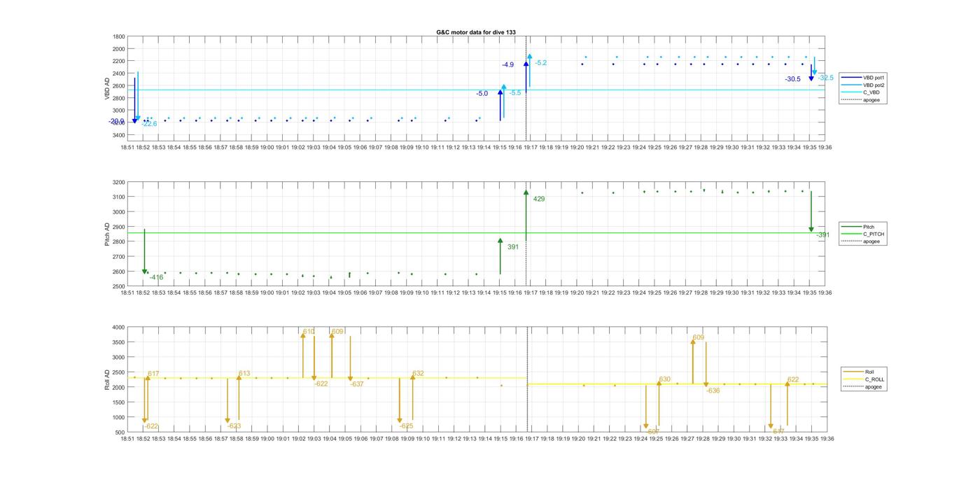Click the '613' roll annotation

pos(244,374)
